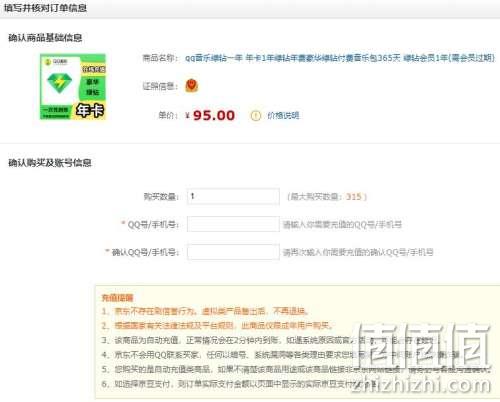Open the qq音乐绿钻一年 product name link

(x=340, y=58)
